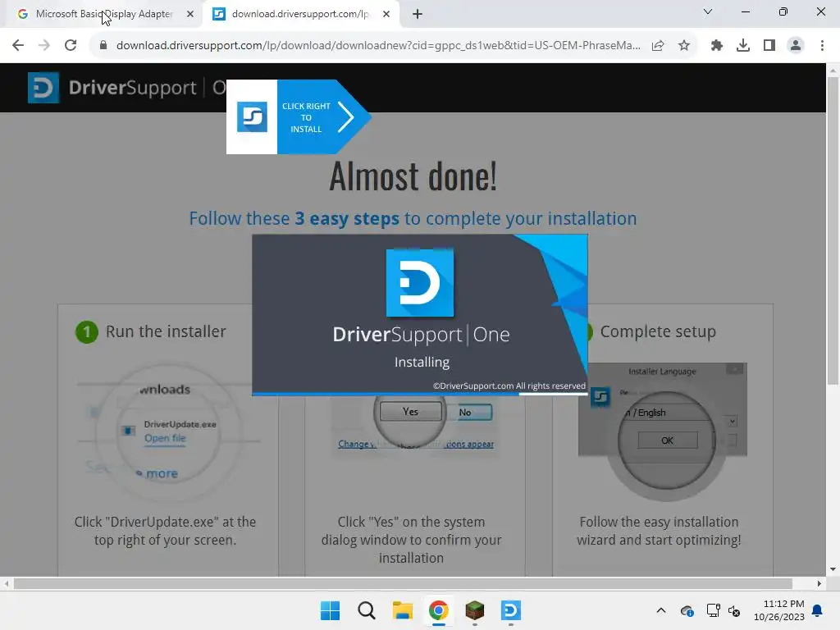Viewport: 840px width, 630px height.
Task: Click the vertical page scrollbar
Action: pyautogui.click(x=833, y=231)
